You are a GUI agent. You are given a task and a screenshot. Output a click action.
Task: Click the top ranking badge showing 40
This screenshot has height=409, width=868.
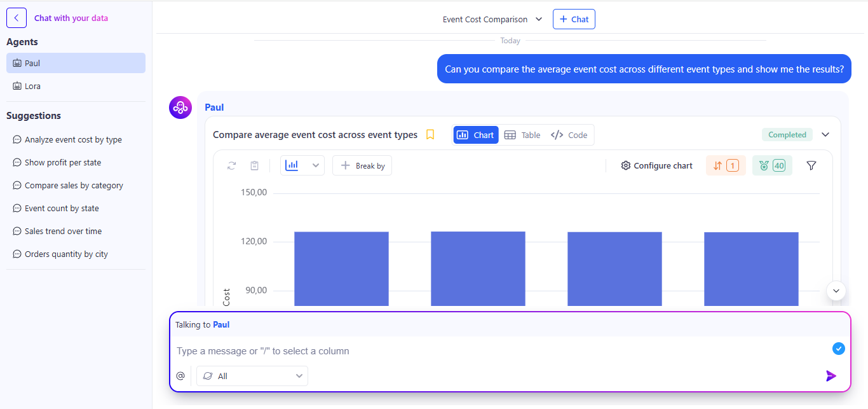(x=771, y=165)
